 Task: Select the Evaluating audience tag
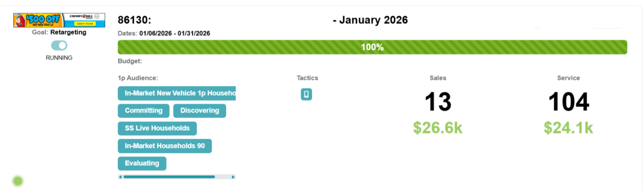coord(142,163)
